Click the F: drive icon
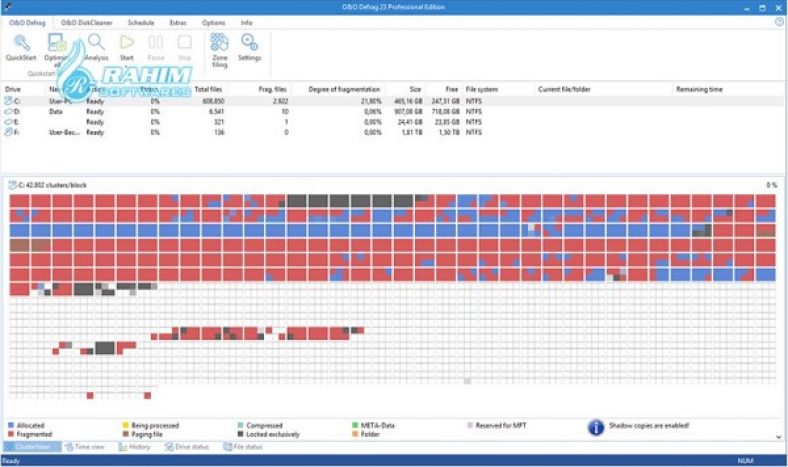Screen dimensions: 788x467 pos(9,132)
